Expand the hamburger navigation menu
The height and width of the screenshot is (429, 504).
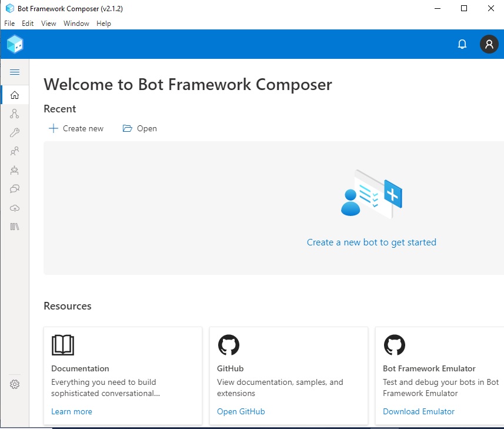15,72
